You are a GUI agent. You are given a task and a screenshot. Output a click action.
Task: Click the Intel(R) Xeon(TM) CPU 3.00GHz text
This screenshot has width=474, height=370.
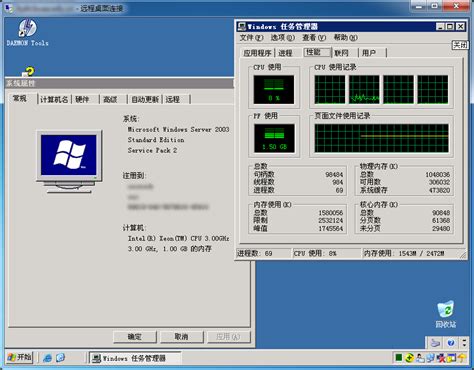178,239
